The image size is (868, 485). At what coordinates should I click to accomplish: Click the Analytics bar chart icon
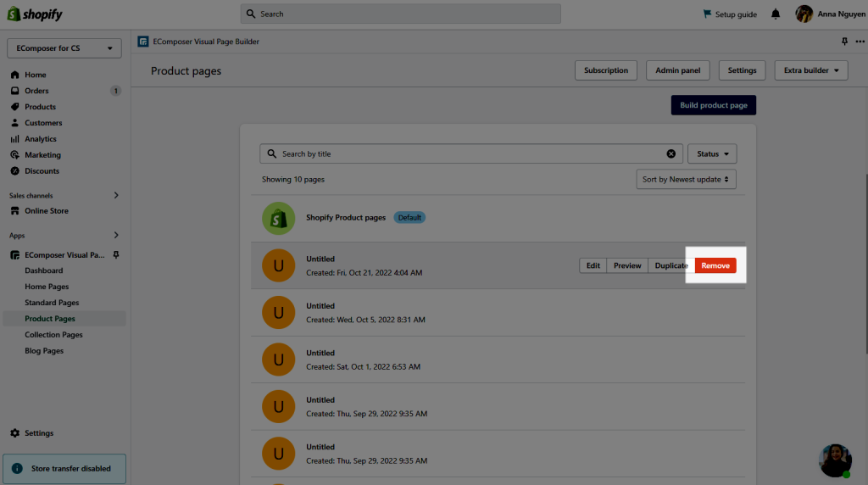(x=15, y=139)
